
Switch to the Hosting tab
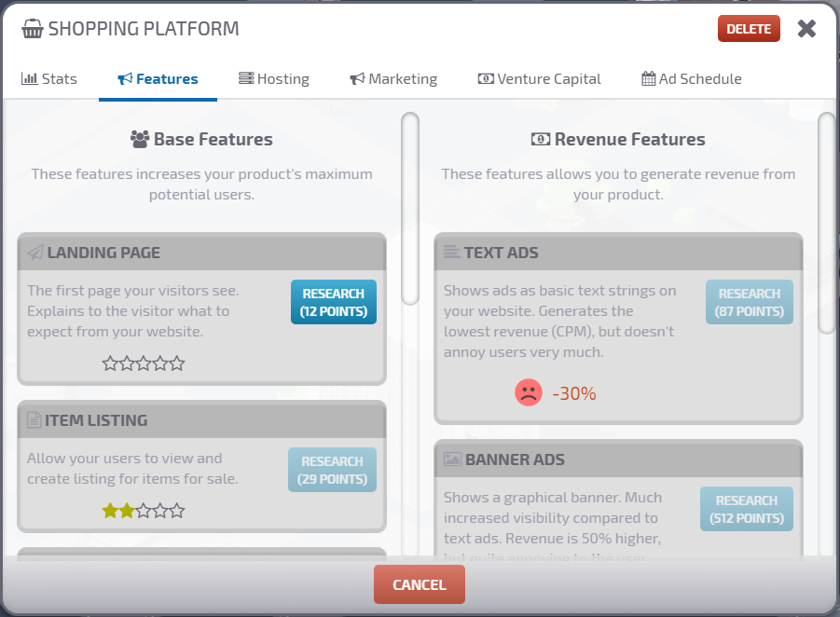pyautogui.click(x=273, y=79)
